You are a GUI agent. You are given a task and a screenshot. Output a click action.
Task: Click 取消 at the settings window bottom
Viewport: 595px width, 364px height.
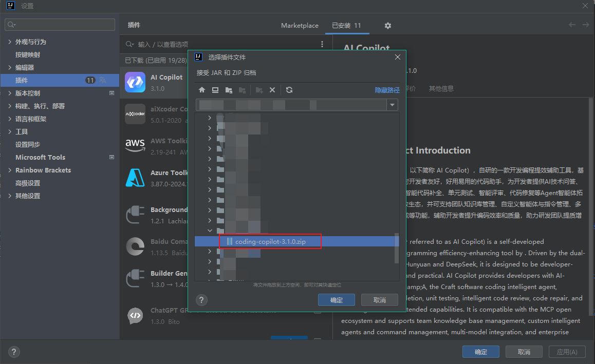pos(524,352)
